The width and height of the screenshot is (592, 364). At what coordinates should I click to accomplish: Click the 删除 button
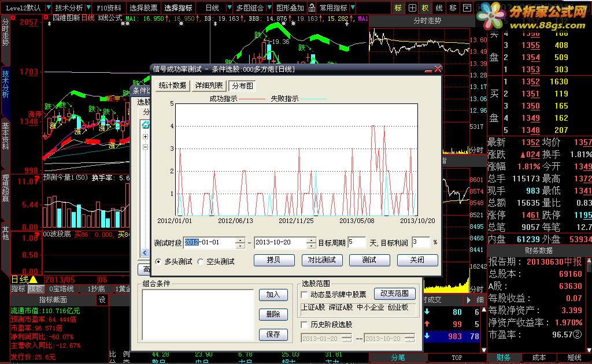[x=273, y=314]
